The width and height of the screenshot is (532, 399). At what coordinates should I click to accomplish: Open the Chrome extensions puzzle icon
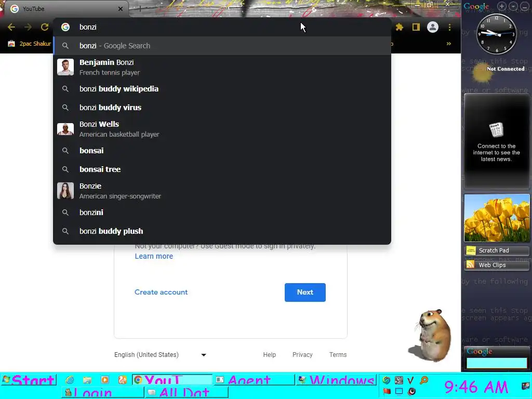[400, 27]
